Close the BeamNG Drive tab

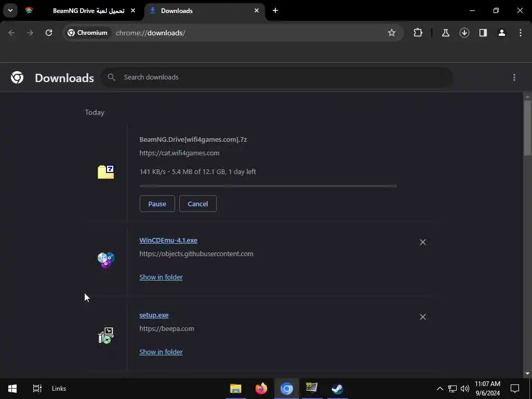tap(133, 11)
